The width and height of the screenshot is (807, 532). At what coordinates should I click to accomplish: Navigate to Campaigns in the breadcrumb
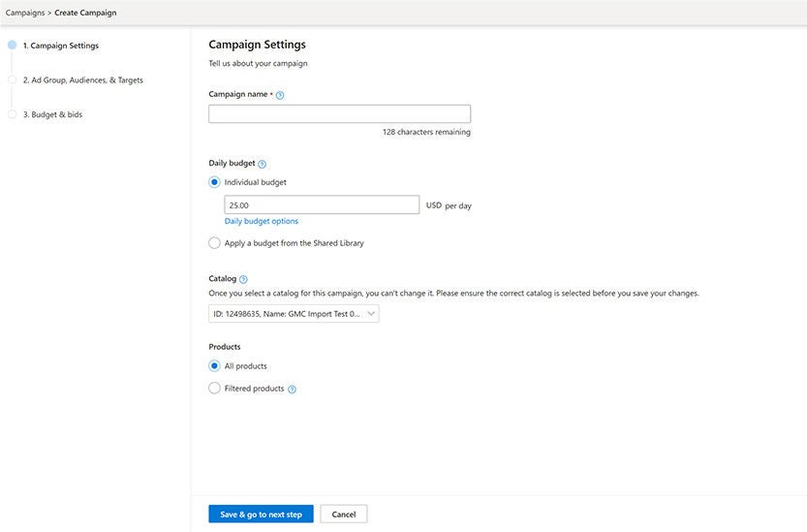coord(24,13)
